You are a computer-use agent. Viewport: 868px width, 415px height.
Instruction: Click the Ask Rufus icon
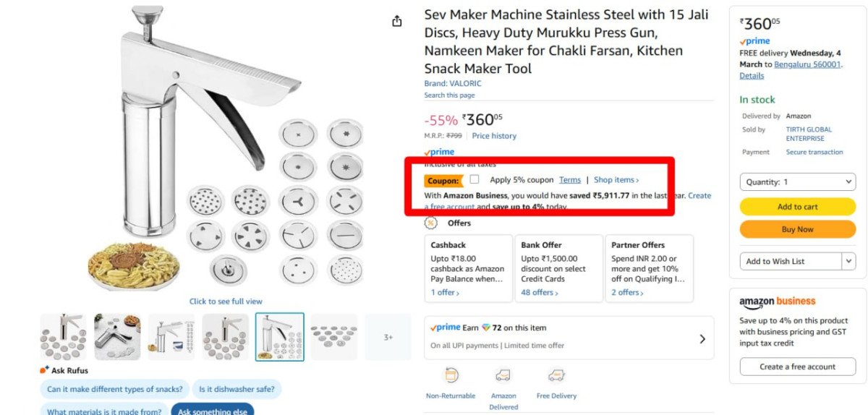coord(45,370)
